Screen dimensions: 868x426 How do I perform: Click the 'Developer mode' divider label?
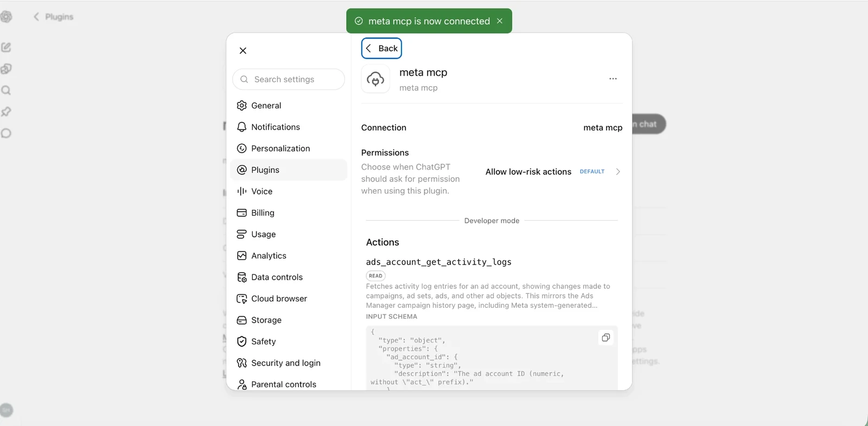coord(492,221)
